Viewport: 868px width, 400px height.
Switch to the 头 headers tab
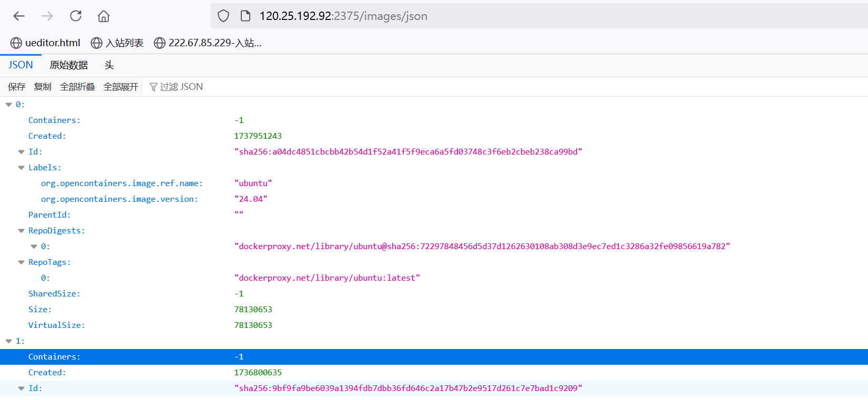coord(109,65)
